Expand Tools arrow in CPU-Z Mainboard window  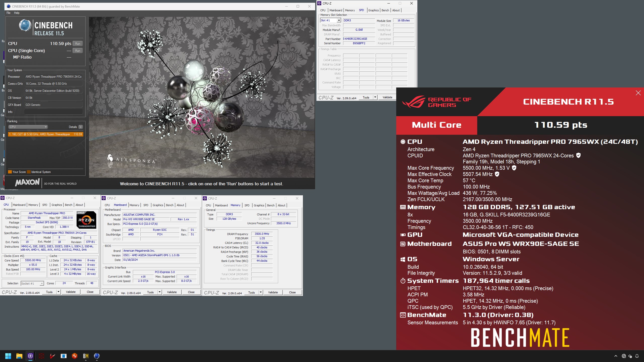159,292
